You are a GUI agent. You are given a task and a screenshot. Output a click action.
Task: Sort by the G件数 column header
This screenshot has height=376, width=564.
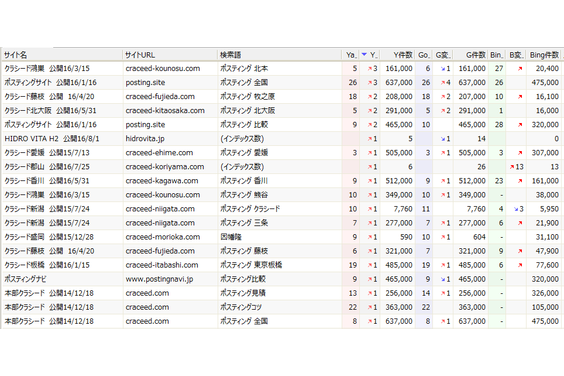tap(471, 55)
